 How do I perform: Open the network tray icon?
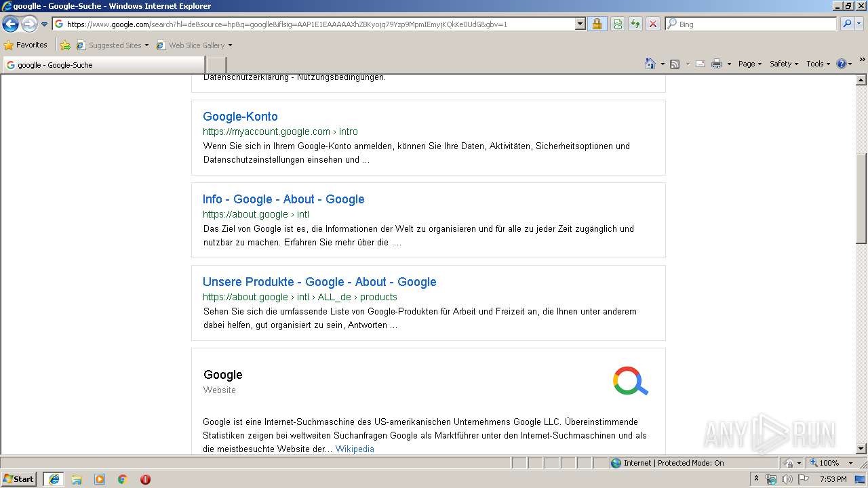tap(771, 479)
